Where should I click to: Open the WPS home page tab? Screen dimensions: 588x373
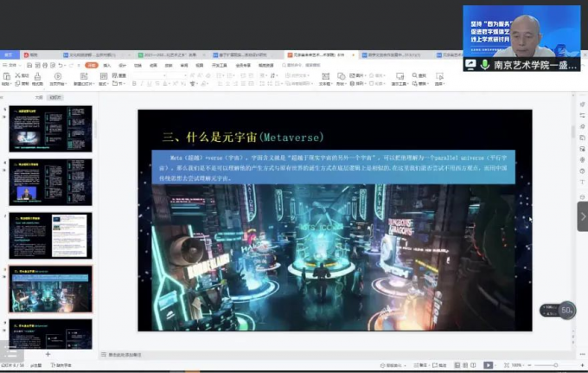9,55
